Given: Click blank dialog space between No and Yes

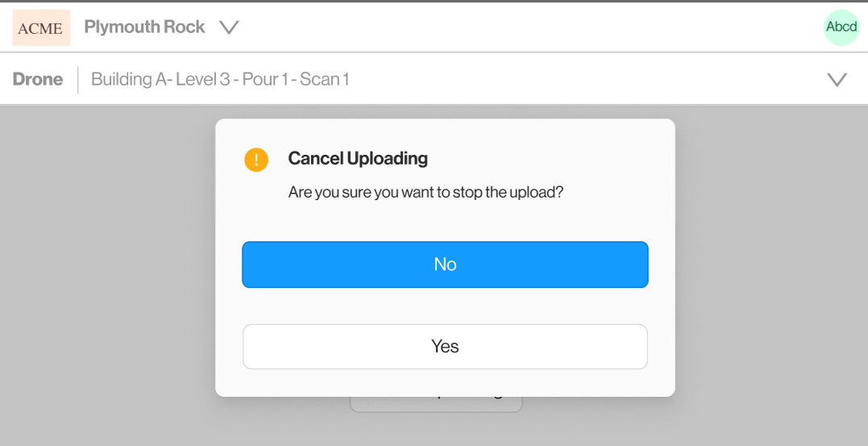Looking at the screenshot, I should 445,306.
